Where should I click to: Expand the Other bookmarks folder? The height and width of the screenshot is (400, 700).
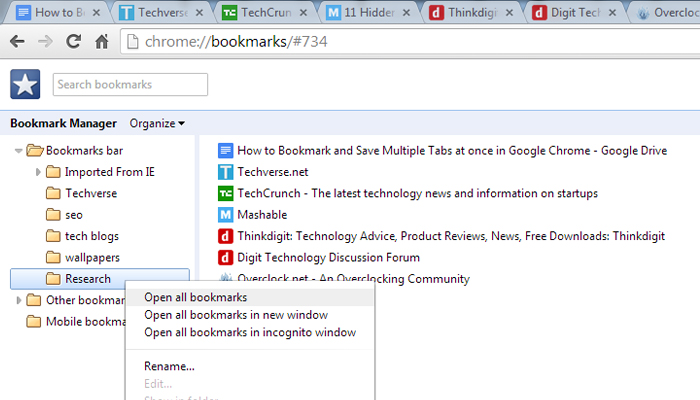[x=18, y=300]
